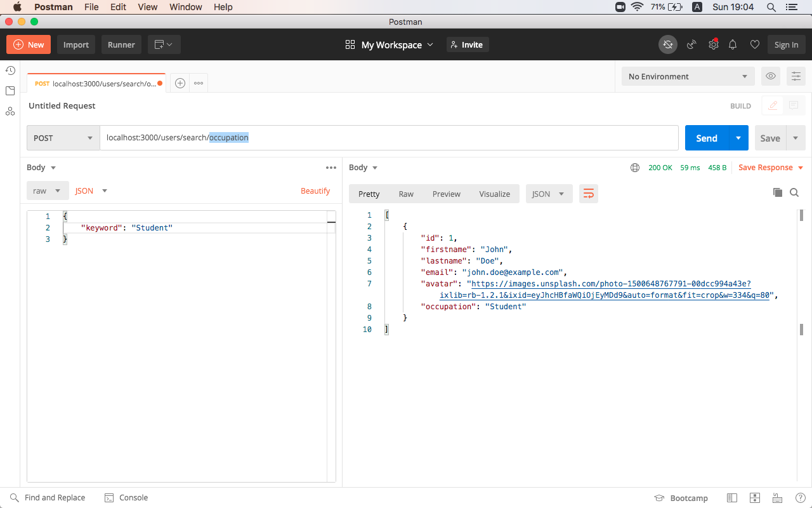This screenshot has height=508, width=812.
Task: Open the Collections sidebar icon
Action: click(x=10, y=91)
